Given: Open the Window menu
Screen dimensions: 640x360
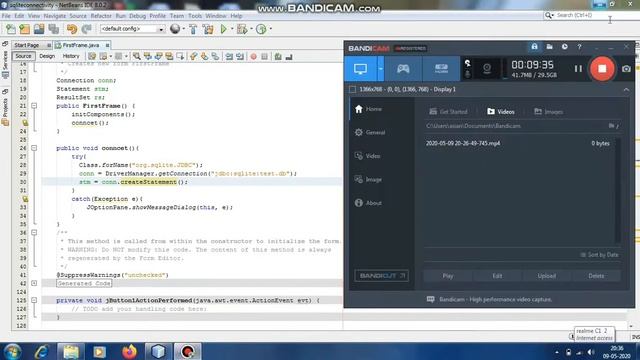Looking at the screenshot, I should click(216, 16).
